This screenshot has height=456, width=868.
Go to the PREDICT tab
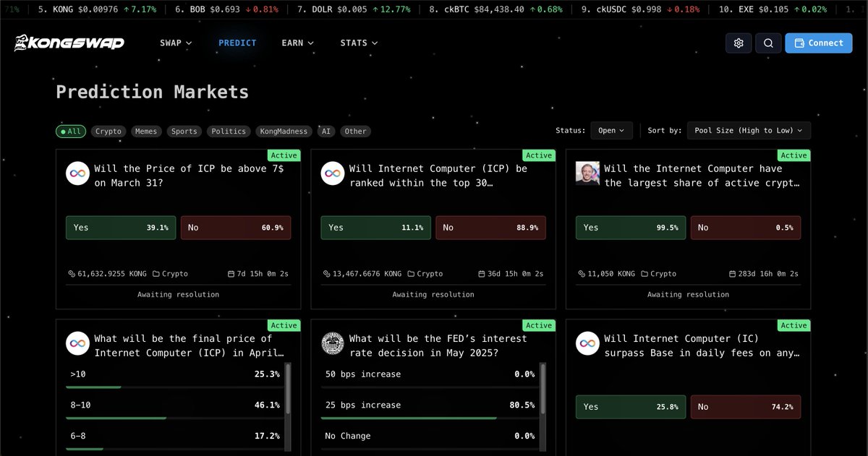tap(237, 43)
